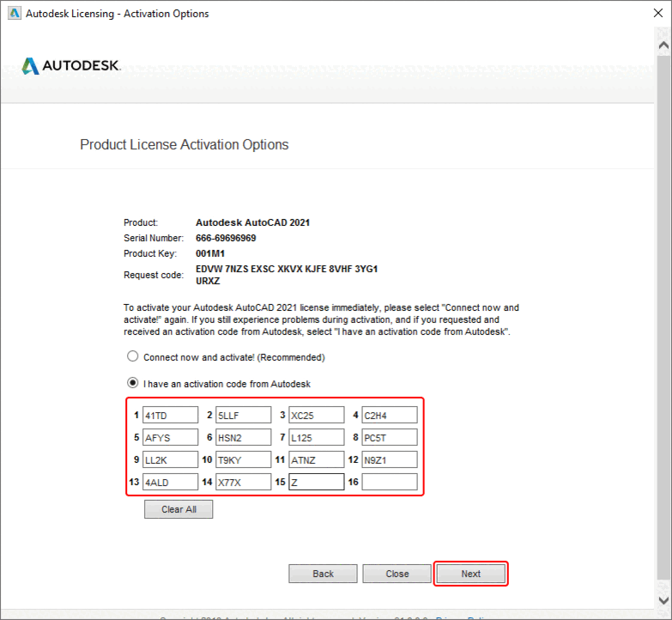Click activation code field 9 containing LL2K
The height and width of the screenshot is (620, 672).
[x=170, y=459]
